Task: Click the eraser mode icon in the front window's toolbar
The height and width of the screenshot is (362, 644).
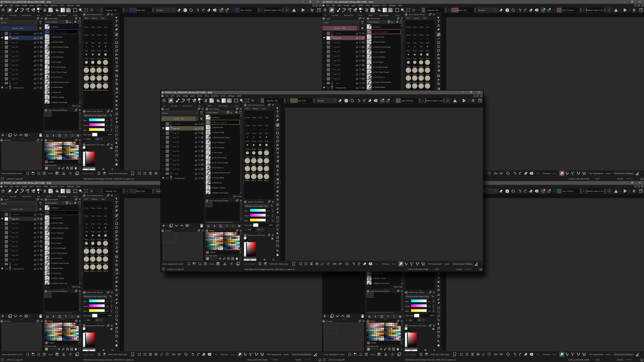Action: pos(340,101)
